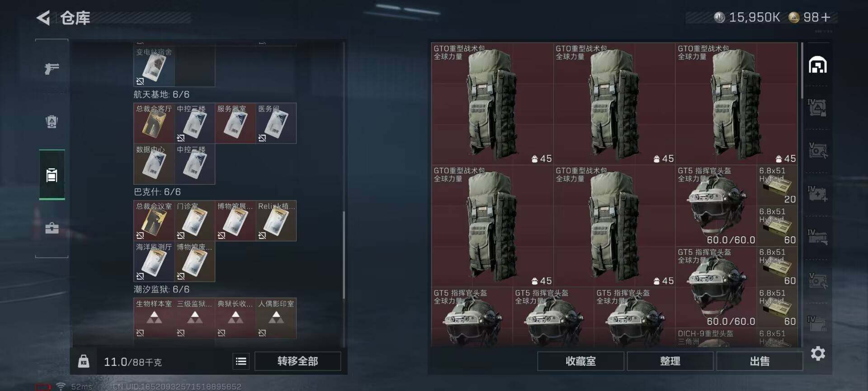
Task: Click the gold currency 98+ indicator
Action: coord(810,18)
